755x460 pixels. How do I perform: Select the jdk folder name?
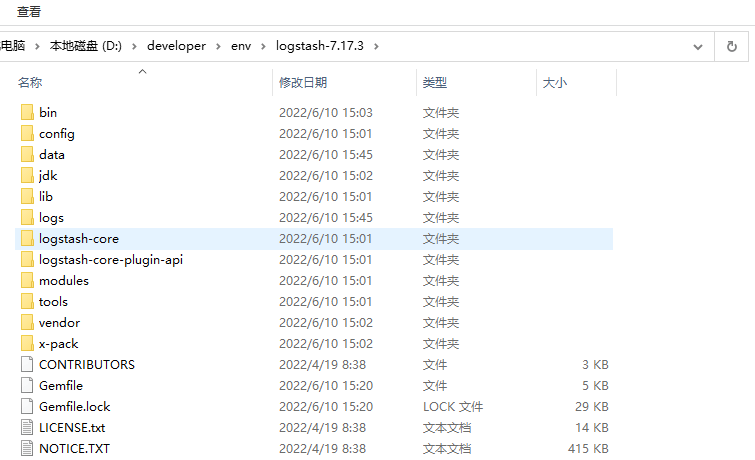(x=48, y=176)
